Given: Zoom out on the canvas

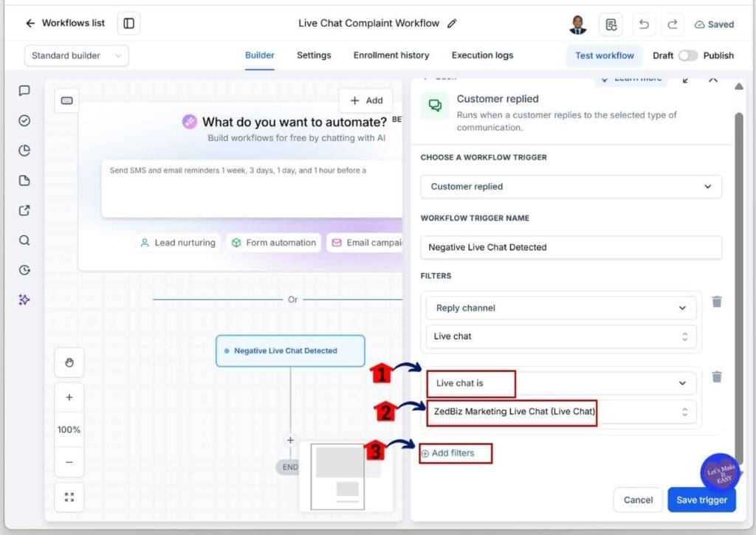Looking at the screenshot, I should coord(69,462).
